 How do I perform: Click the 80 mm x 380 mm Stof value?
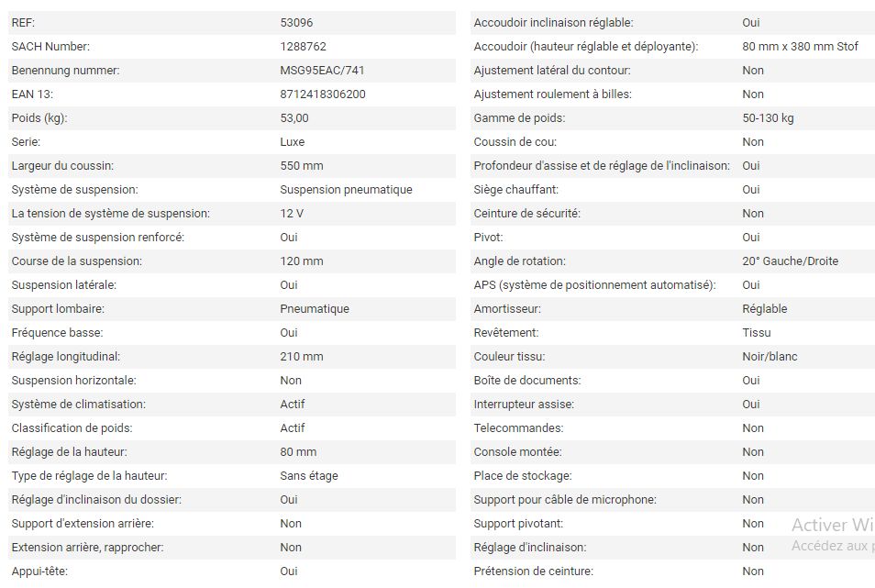[800, 46]
